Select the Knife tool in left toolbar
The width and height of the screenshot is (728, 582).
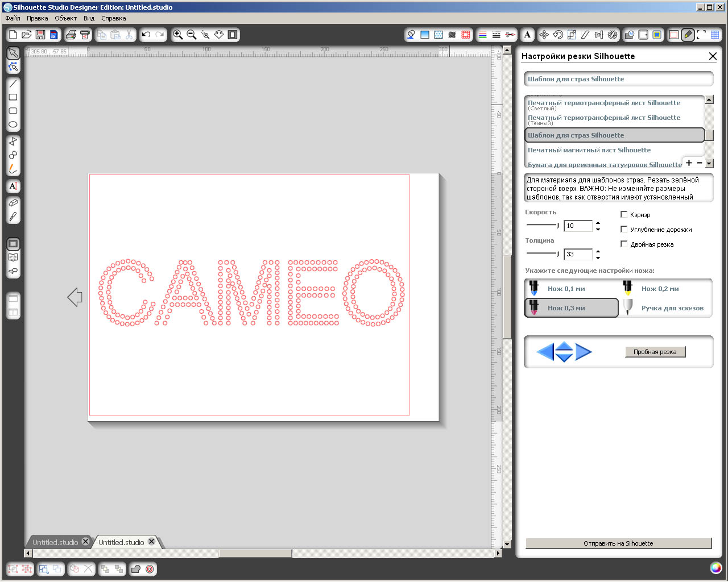click(x=13, y=217)
